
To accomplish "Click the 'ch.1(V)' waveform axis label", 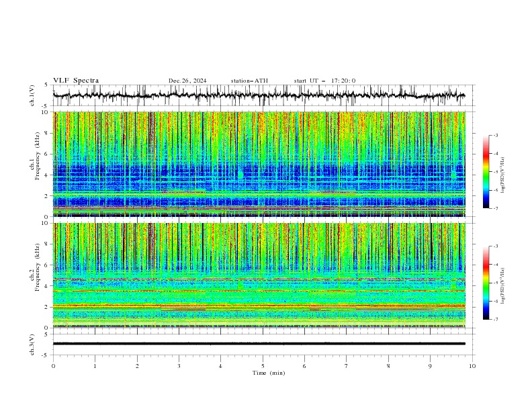I will point(32,95).
